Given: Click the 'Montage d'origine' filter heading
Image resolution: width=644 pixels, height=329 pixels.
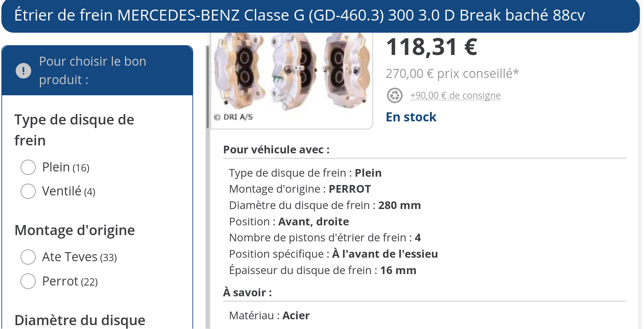Looking at the screenshot, I should pyautogui.click(x=75, y=230).
